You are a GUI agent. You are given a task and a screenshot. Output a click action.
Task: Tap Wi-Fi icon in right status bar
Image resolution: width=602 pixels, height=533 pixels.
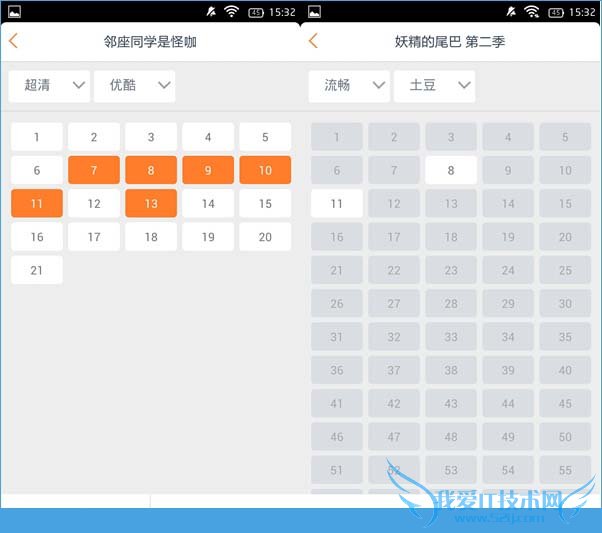pos(531,12)
